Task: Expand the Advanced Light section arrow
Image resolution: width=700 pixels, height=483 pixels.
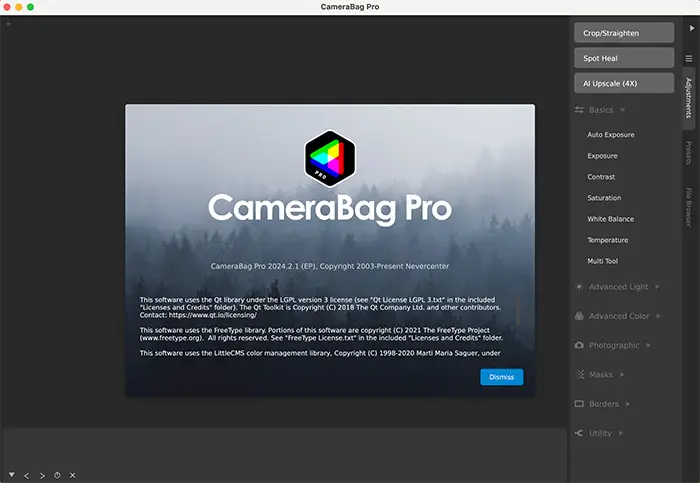Action: [657, 287]
